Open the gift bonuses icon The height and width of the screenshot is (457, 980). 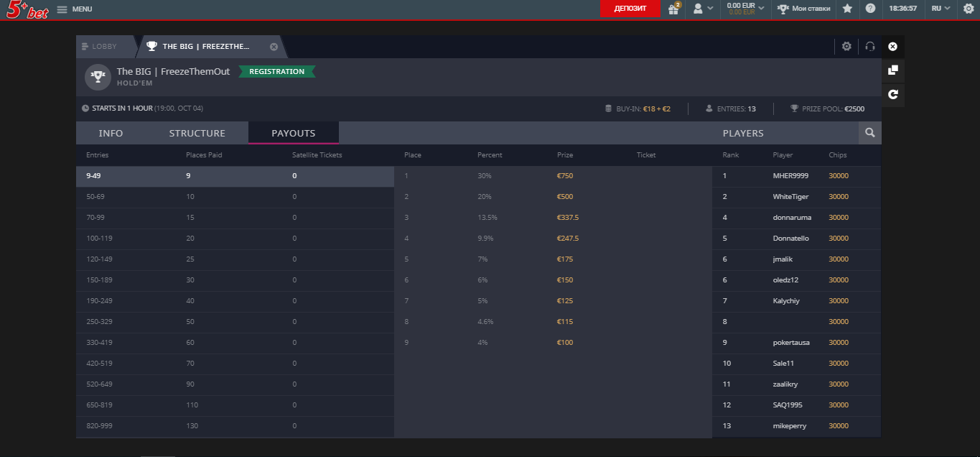tap(673, 9)
